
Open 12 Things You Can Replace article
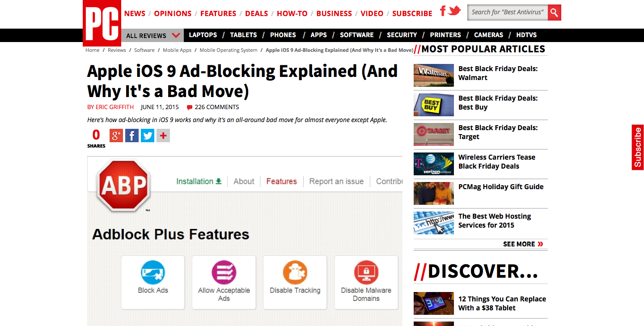[502, 304]
